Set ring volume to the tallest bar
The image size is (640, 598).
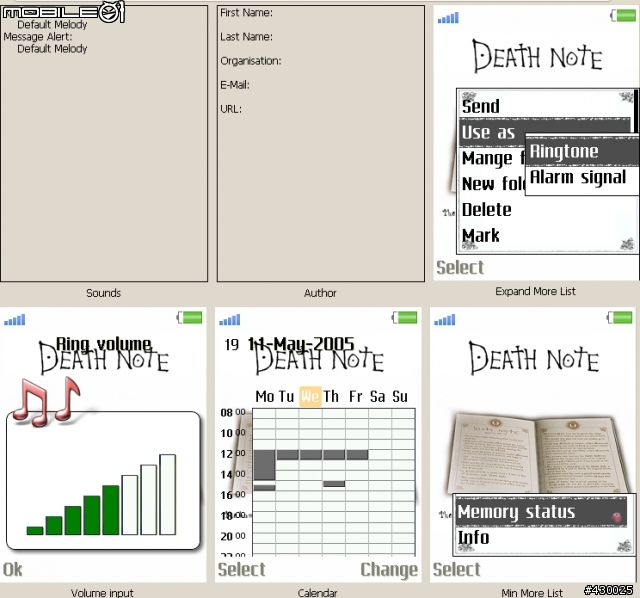coord(168,494)
